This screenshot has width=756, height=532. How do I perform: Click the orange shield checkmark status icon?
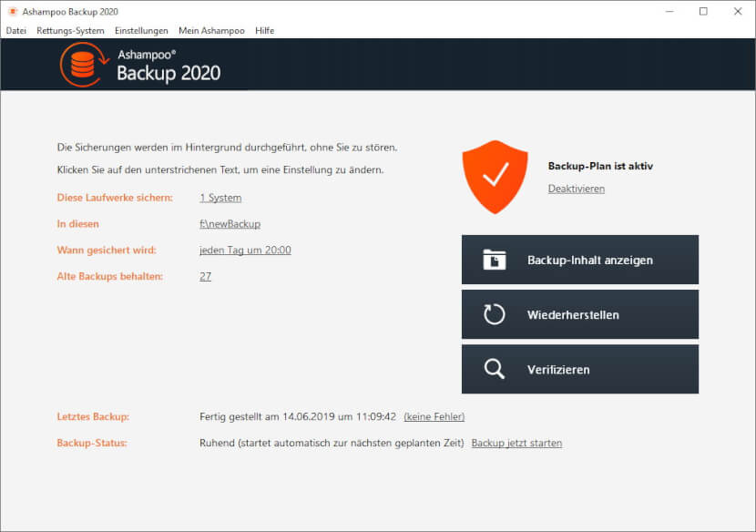pos(495,177)
